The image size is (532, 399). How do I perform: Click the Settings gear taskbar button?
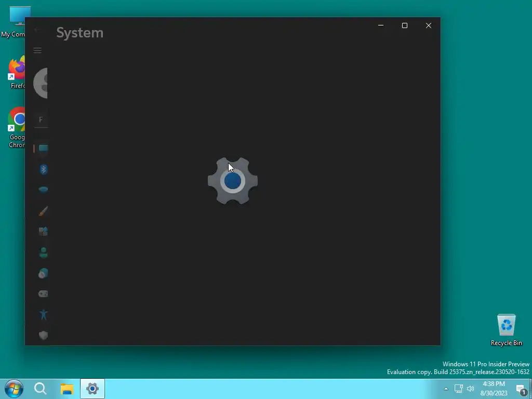pos(92,389)
